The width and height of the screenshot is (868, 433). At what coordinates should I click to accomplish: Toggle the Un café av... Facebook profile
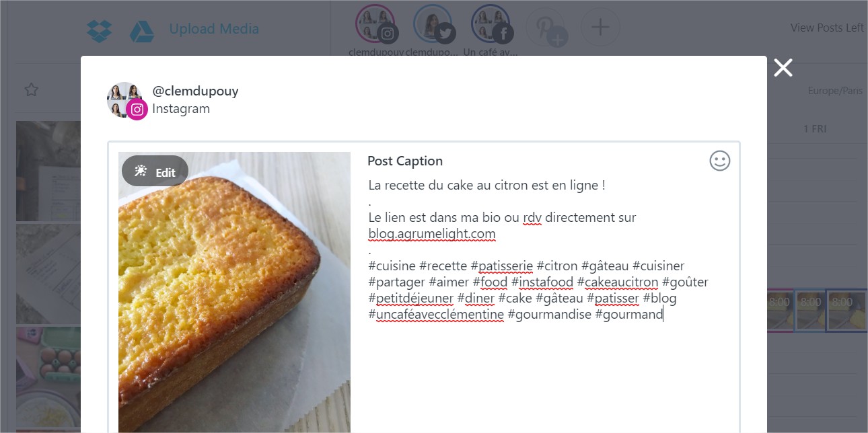(491, 25)
